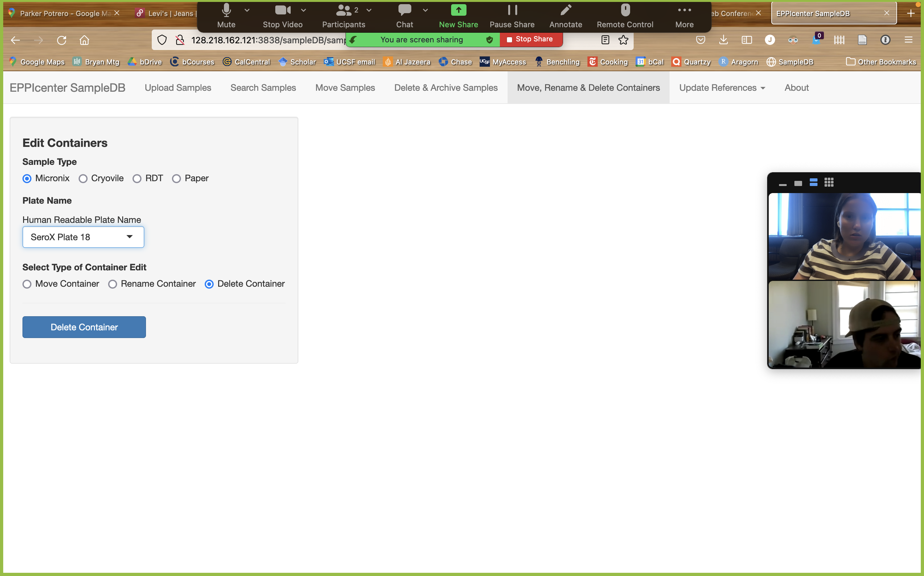Switch Zoom video panel to grid view
This screenshot has width=924, height=576.
[829, 182]
